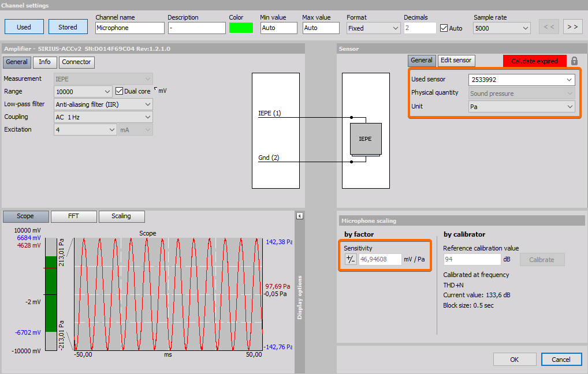Click the red waveform in Scope plot
Viewport: 588px width, 374px height.
pyautogui.click(x=168, y=294)
